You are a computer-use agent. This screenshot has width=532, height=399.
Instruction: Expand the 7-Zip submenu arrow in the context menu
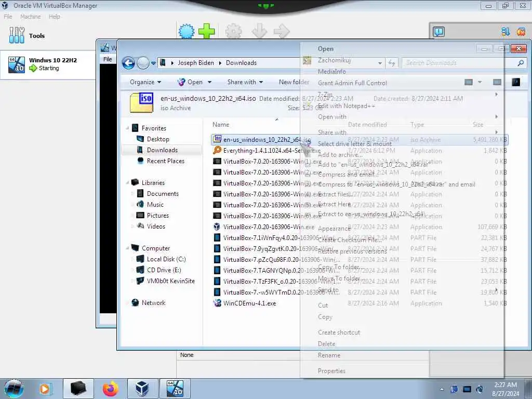point(496,95)
